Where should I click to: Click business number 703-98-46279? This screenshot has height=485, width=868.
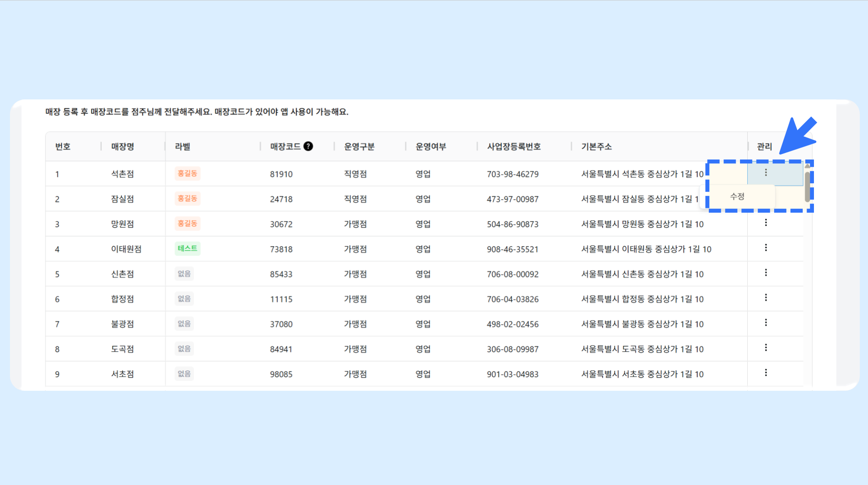coord(512,174)
